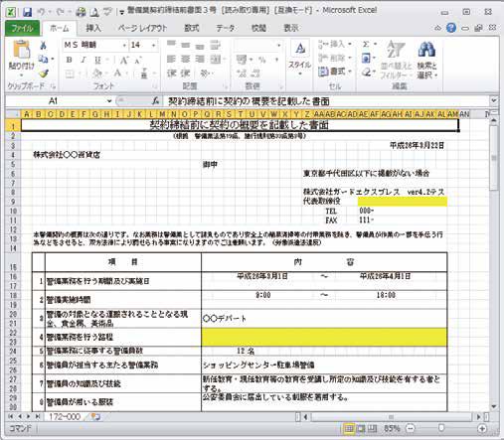Click the accounting currency format icon

coord(242,60)
